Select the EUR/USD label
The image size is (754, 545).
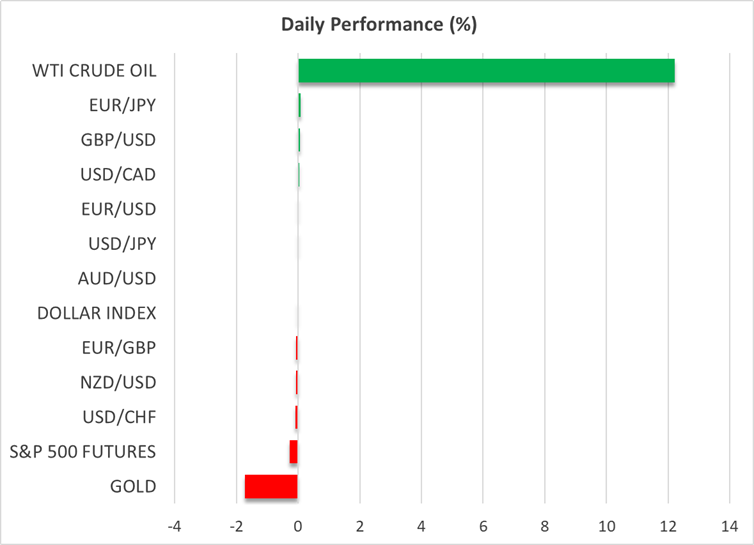118,209
